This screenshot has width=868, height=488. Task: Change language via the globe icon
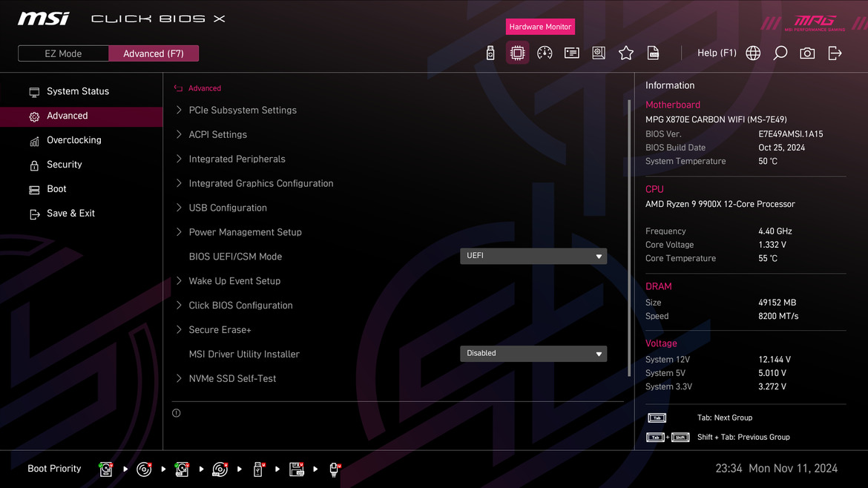753,53
